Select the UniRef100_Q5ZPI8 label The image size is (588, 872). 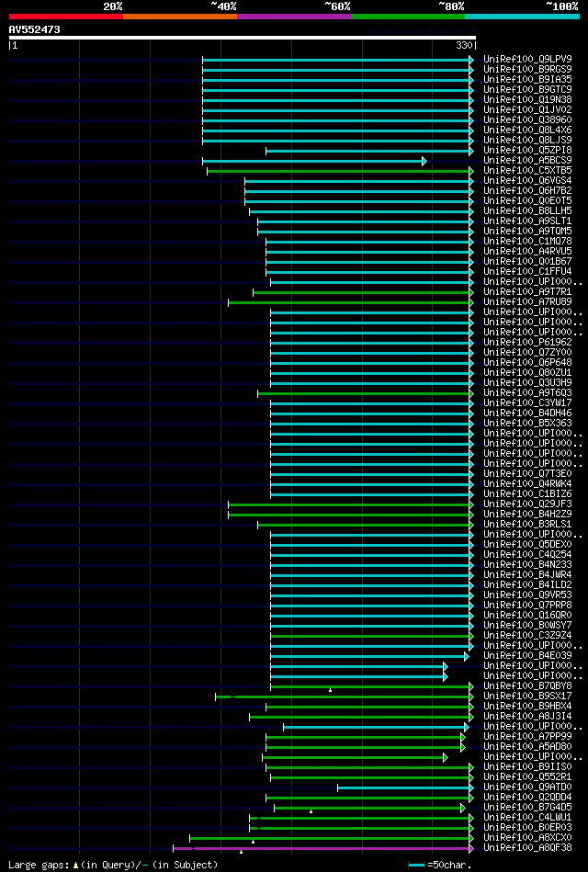[x=527, y=150]
